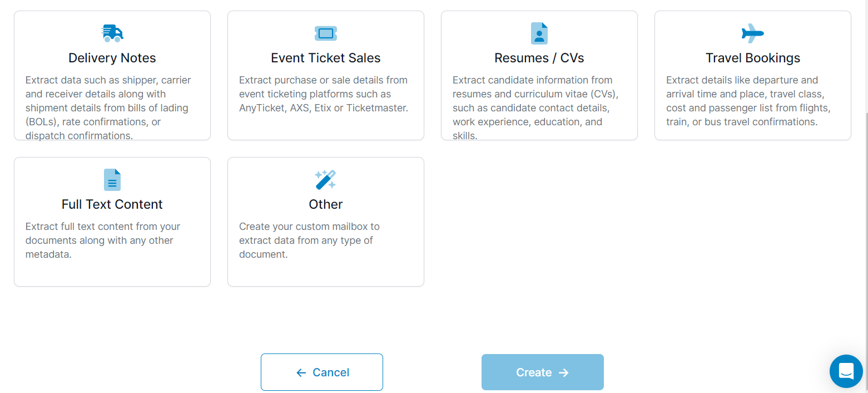The width and height of the screenshot is (868, 393).
Task: Select the Full Text Content document icon
Action: pos(112,179)
